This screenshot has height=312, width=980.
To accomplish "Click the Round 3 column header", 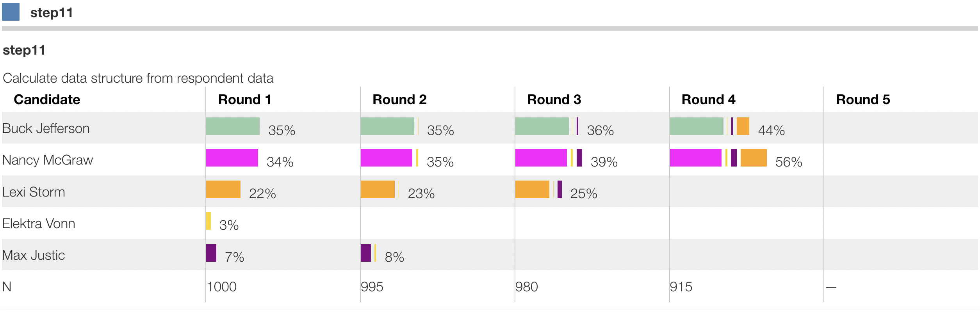I will point(554,100).
